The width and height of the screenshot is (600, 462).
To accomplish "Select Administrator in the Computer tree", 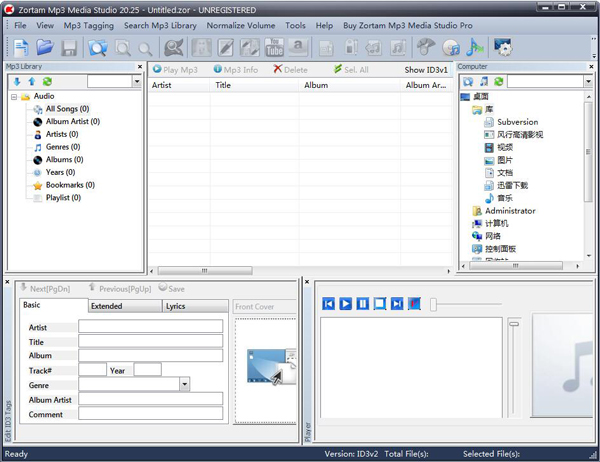I will (x=510, y=211).
